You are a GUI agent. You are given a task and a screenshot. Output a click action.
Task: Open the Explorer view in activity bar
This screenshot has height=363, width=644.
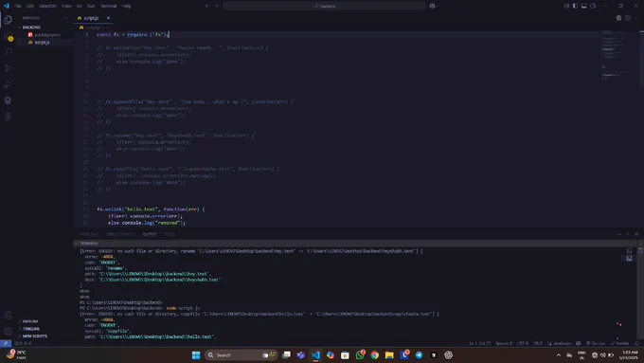[8, 20]
